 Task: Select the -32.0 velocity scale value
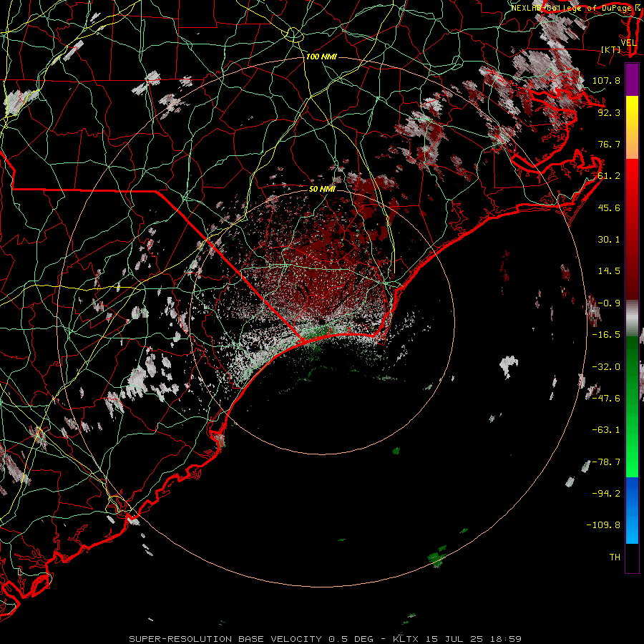click(606, 367)
